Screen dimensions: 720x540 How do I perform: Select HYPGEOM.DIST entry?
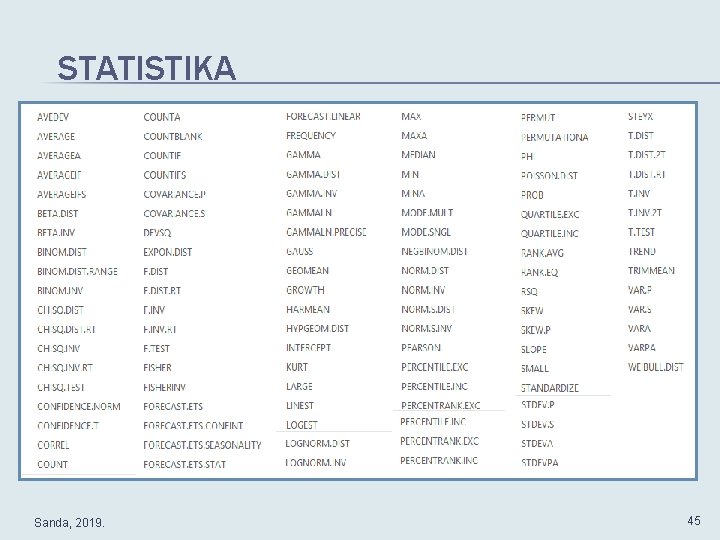click(317, 328)
